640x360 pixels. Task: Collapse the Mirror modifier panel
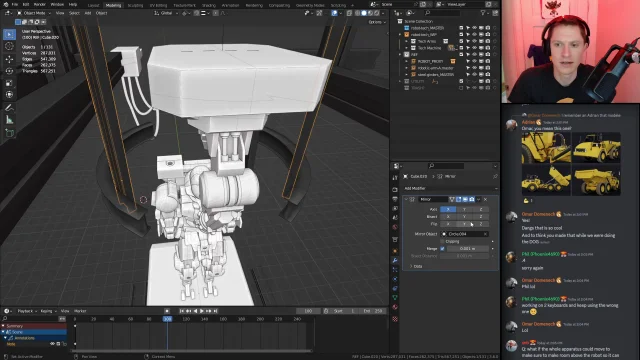[406, 199]
